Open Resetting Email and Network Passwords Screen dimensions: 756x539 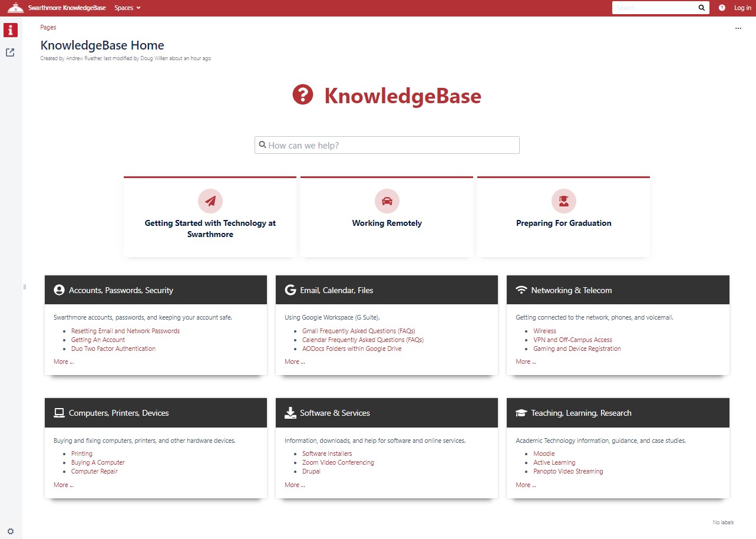tap(126, 331)
